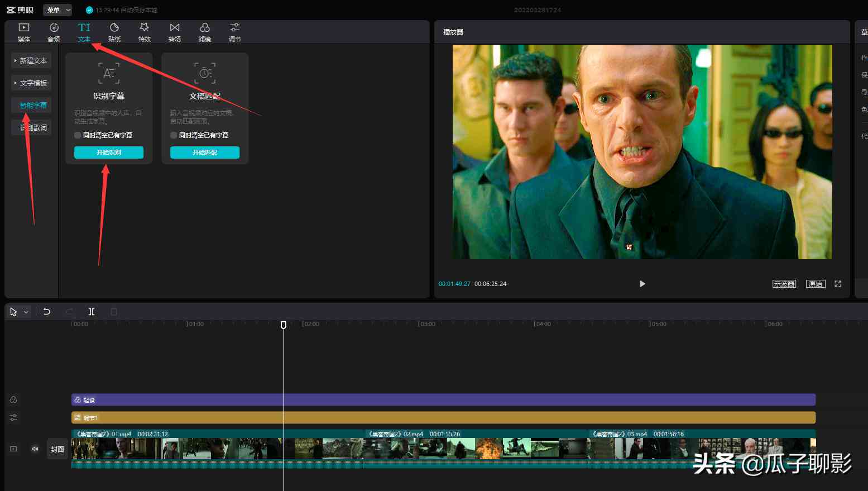
Task: Open the 贴纸 stickers tab
Action: click(x=114, y=32)
